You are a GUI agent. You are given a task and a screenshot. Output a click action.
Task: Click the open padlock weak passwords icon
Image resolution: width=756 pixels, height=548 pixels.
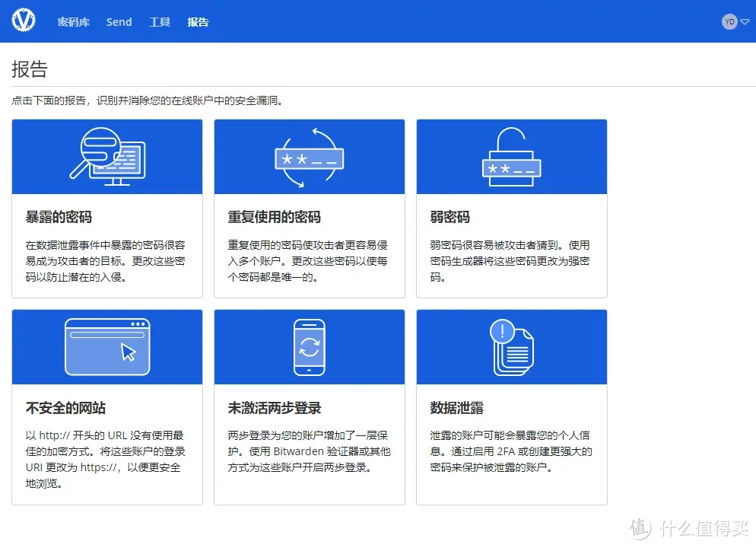(511, 157)
